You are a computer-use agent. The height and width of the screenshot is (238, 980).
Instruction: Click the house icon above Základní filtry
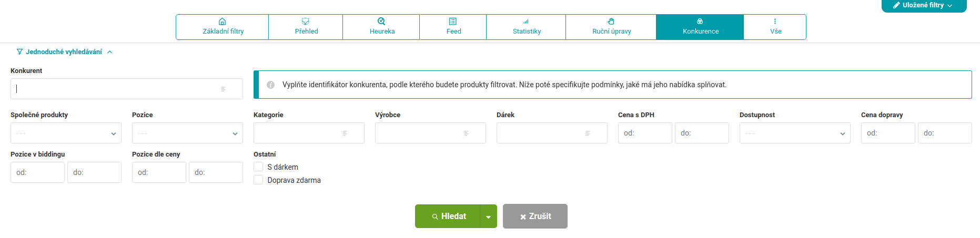click(x=223, y=22)
